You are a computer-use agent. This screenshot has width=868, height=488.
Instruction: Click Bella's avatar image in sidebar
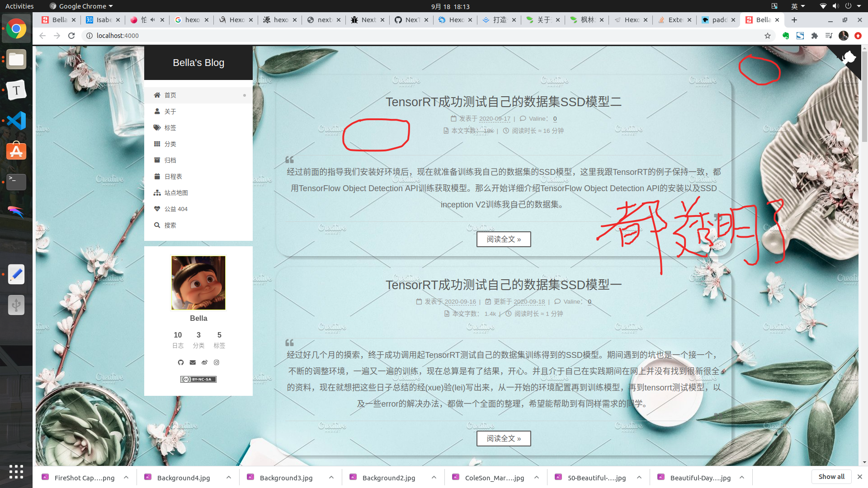click(x=198, y=283)
